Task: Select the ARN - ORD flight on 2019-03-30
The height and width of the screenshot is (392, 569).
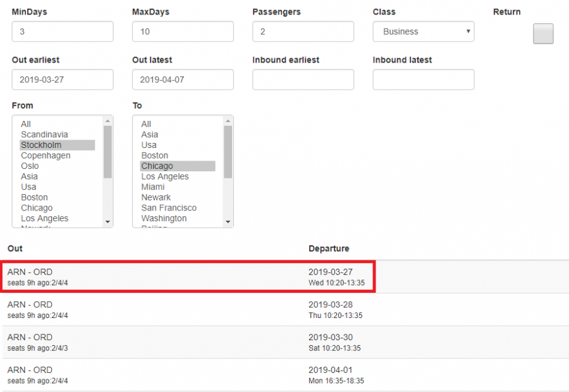Action: coord(188,342)
